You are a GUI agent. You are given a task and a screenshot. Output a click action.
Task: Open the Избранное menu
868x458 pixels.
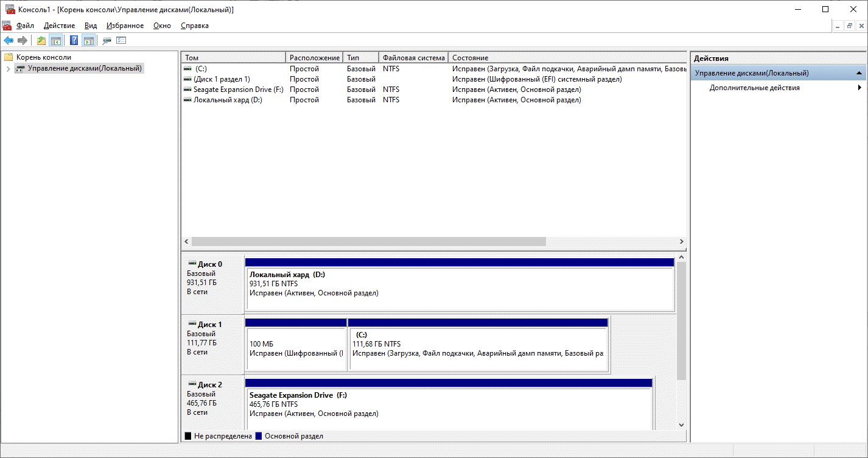pos(125,26)
